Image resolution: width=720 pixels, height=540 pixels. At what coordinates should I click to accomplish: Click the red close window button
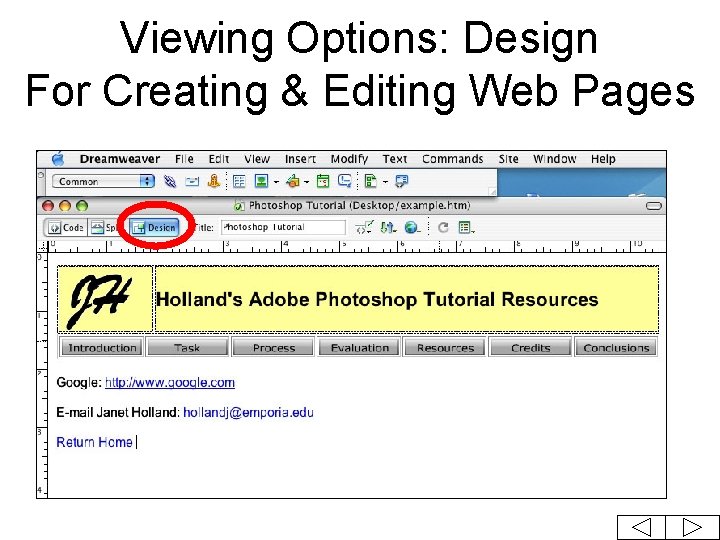[48, 206]
